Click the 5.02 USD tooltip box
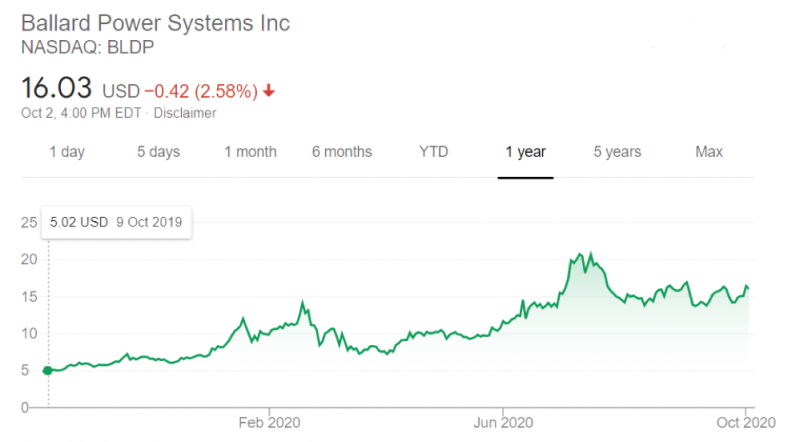 click(x=116, y=222)
